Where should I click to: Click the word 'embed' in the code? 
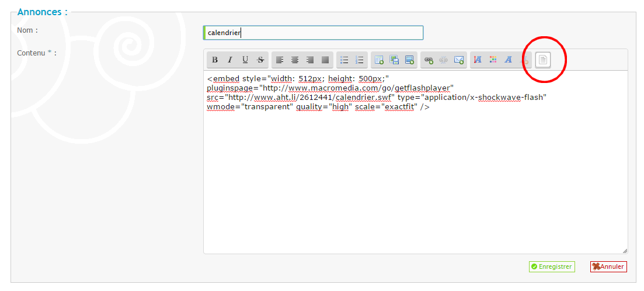[226, 78]
